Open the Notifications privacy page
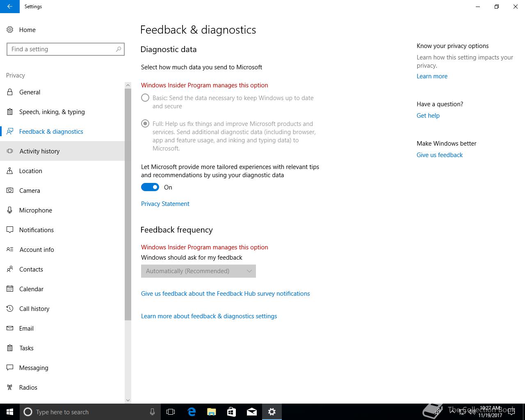 point(62,230)
